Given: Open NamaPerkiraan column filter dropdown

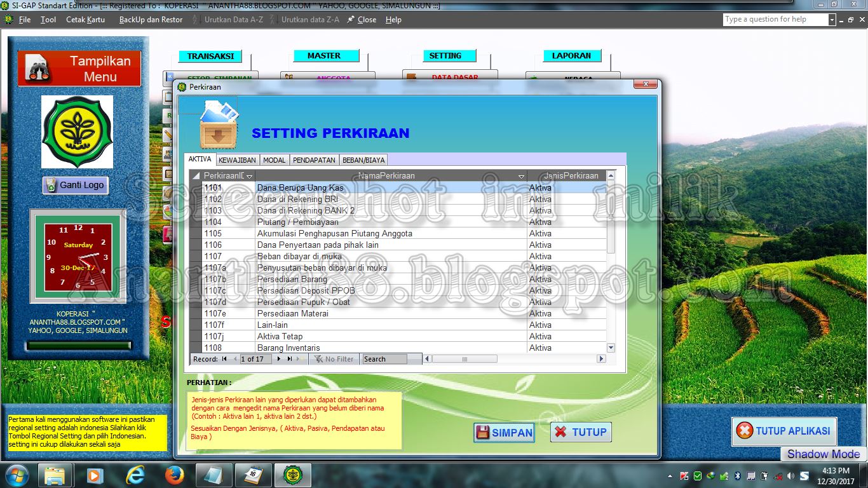Looking at the screenshot, I should (522, 176).
